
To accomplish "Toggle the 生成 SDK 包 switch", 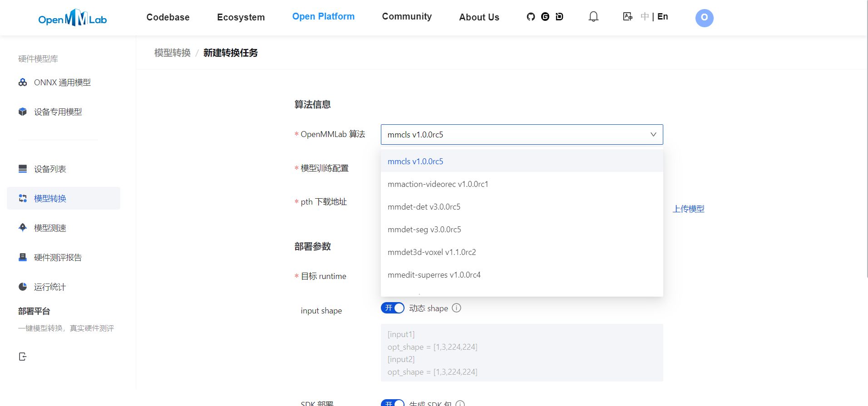I will [x=393, y=403].
